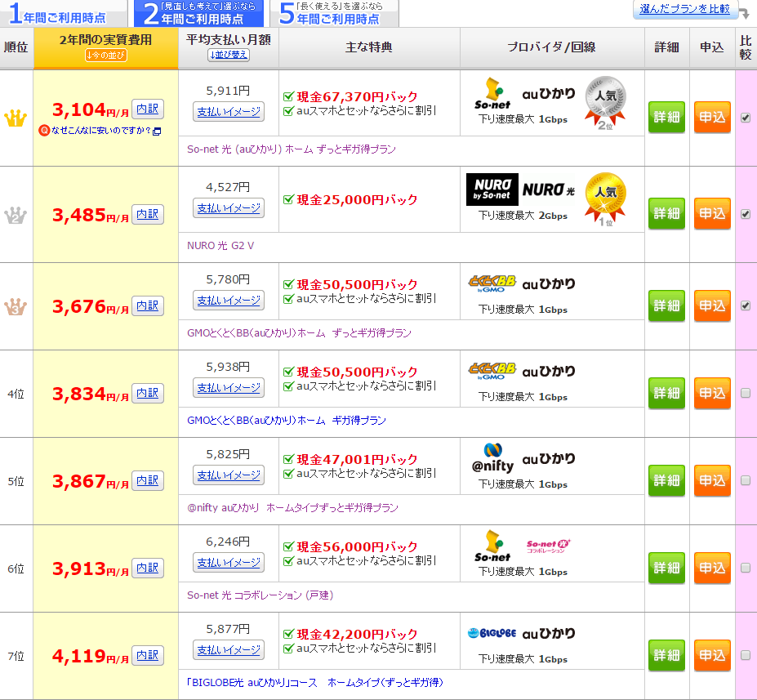The height and width of the screenshot is (700, 757).
Task: Click the bronze crown rank 3 icon
Action: [x=16, y=306]
